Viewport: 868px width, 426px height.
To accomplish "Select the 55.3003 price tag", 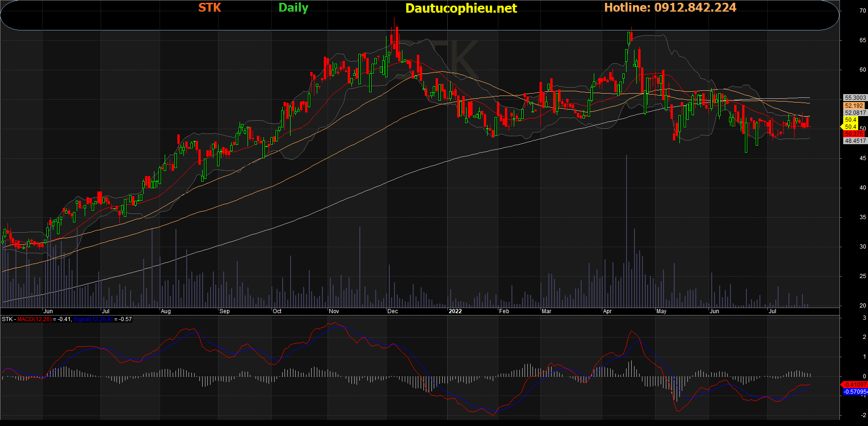I will tap(855, 98).
